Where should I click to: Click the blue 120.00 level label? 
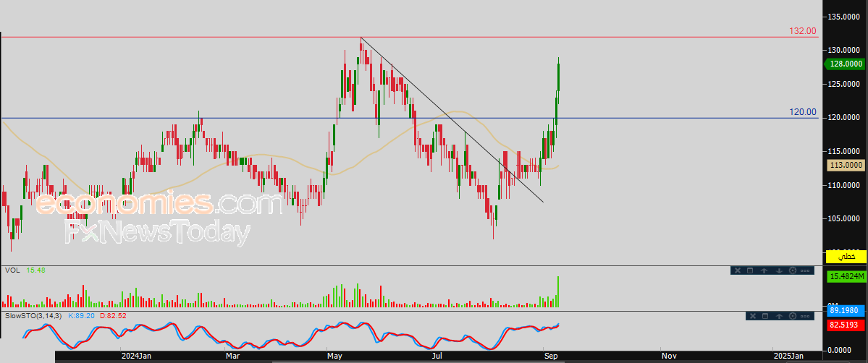coord(803,112)
